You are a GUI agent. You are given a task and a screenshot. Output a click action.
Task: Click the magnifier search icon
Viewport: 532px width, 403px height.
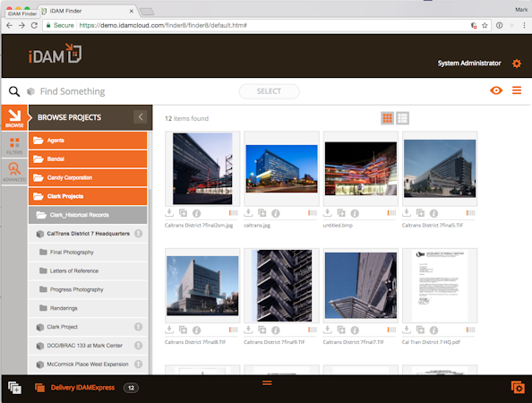coord(14,91)
